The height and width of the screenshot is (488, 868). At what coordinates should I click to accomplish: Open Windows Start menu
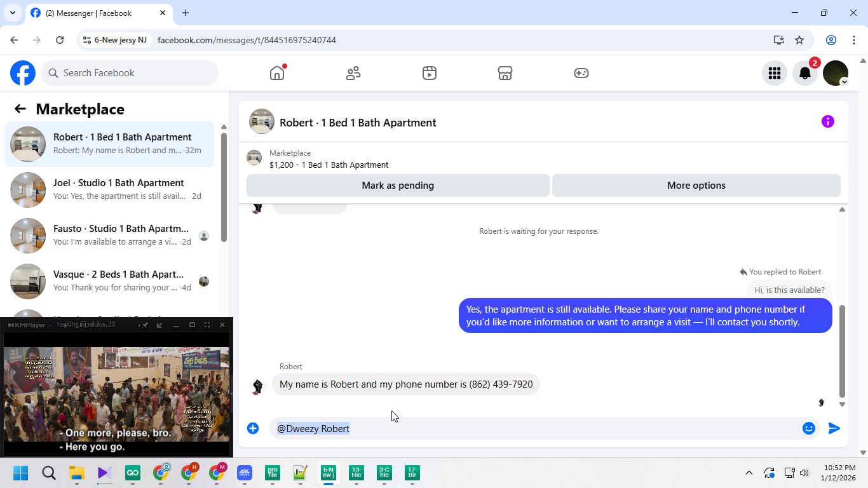coord(21,473)
